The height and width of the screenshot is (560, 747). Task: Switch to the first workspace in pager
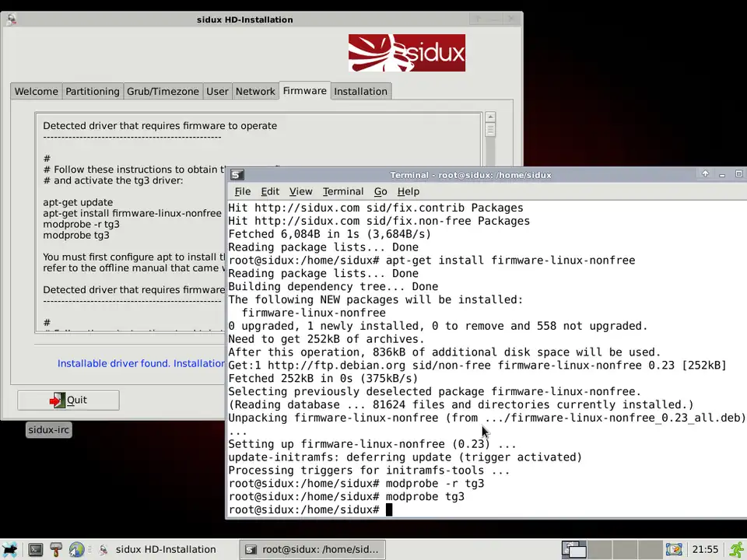pyautogui.click(x=573, y=549)
